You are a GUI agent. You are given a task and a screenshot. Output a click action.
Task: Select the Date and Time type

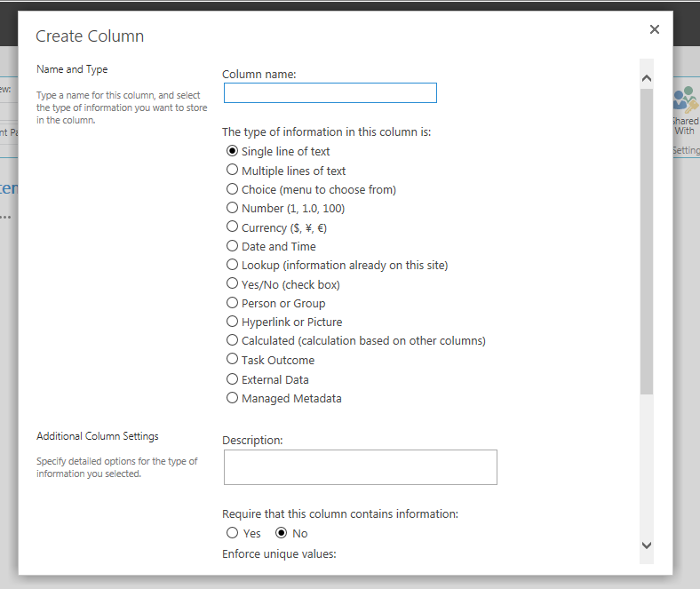pyautogui.click(x=233, y=246)
